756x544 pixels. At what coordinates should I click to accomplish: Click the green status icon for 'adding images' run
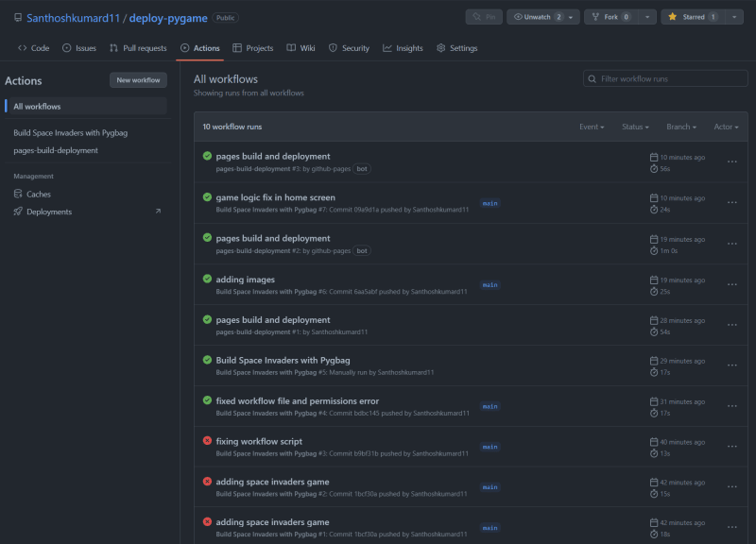pos(207,279)
